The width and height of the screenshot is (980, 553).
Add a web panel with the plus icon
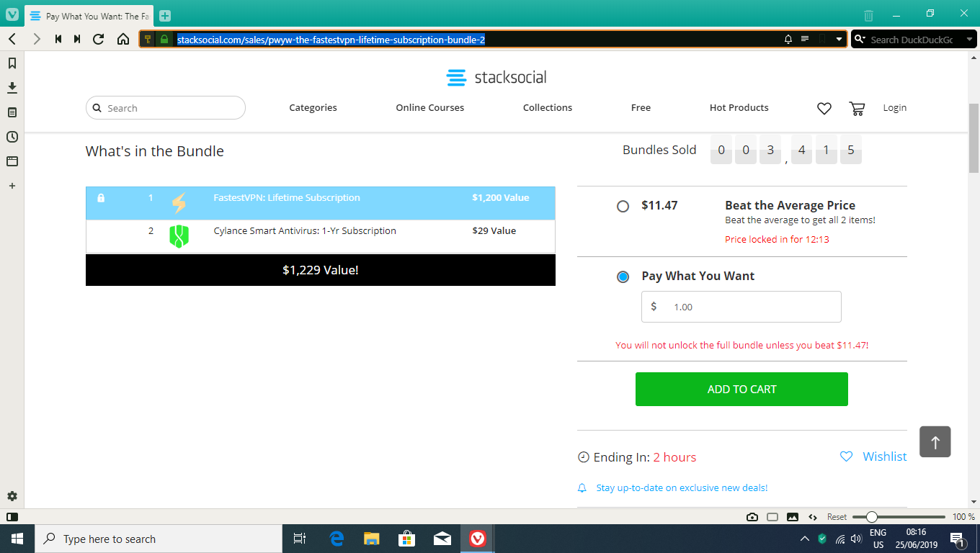point(12,186)
